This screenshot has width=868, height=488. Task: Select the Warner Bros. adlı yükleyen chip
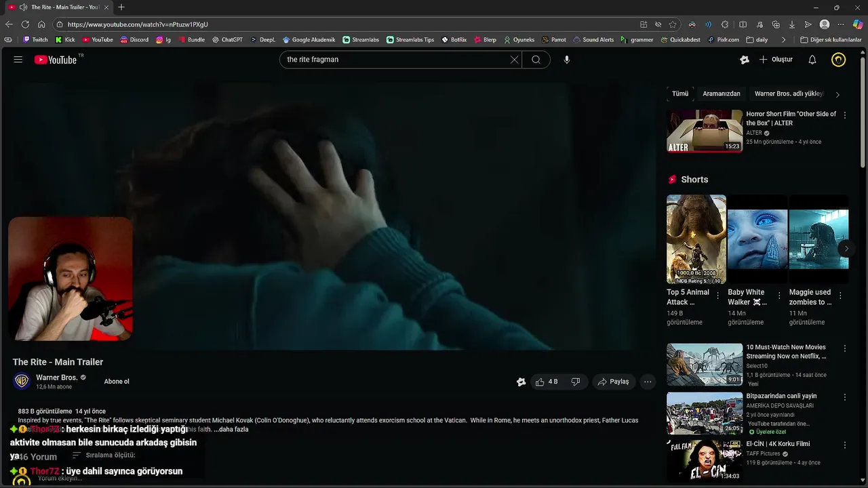tap(789, 94)
